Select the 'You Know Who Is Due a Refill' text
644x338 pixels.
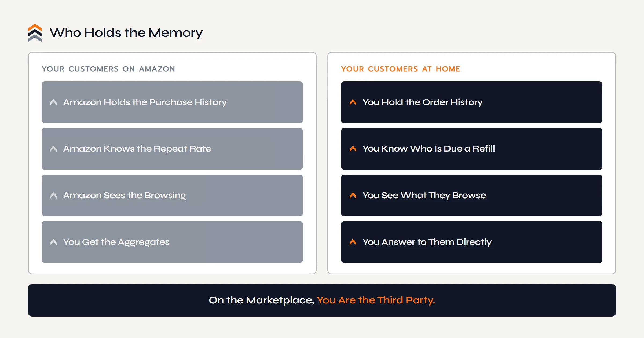click(x=429, y=149)
